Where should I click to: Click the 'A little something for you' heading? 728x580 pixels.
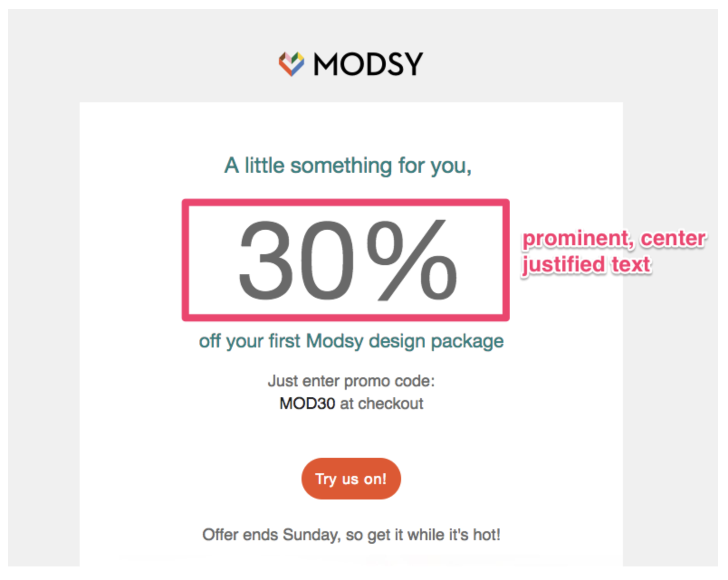348,166
